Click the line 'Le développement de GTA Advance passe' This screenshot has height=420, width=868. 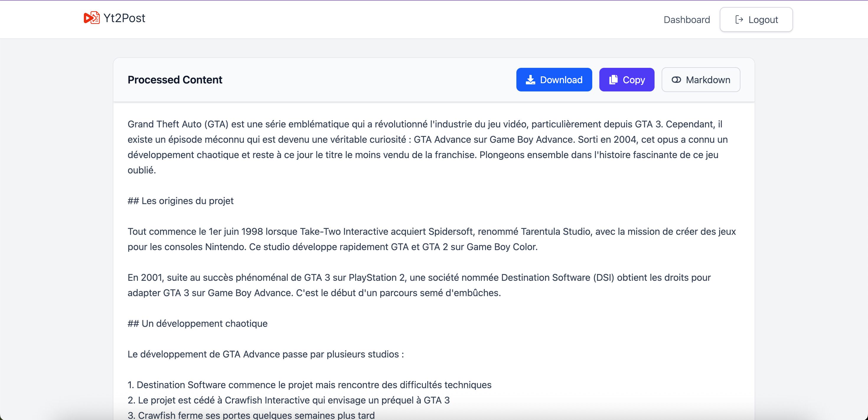(x=265, y=354)
